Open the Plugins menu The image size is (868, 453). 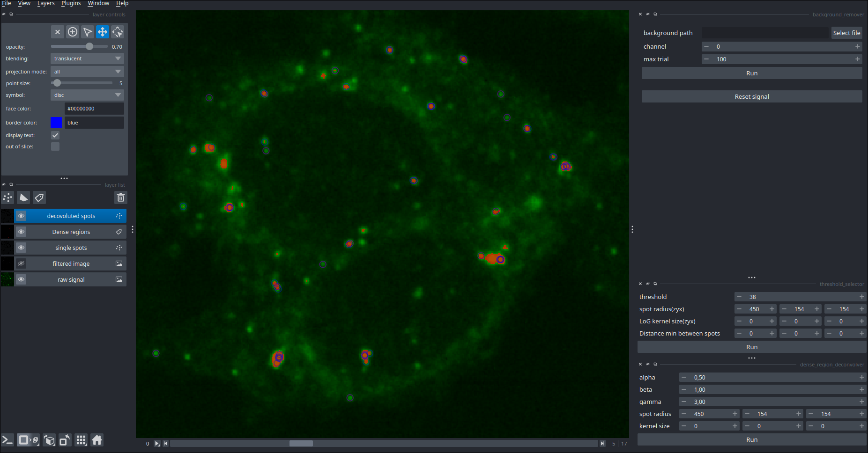(71, 3)
